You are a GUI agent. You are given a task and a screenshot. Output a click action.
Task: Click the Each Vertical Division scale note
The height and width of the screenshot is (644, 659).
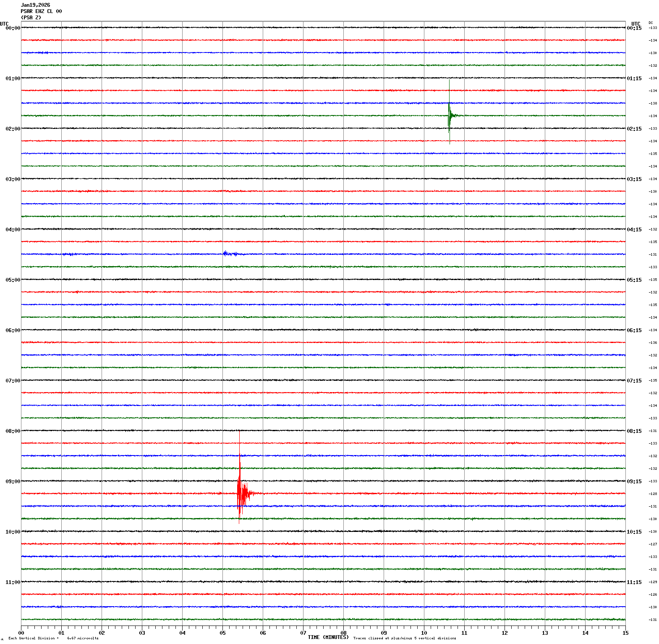pyautogui.click(x=53, y=639)
